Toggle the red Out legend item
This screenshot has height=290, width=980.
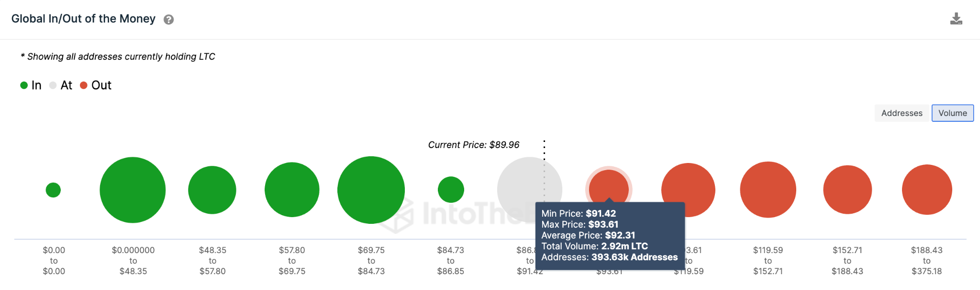pyautogui.click(x=96, y=85)
